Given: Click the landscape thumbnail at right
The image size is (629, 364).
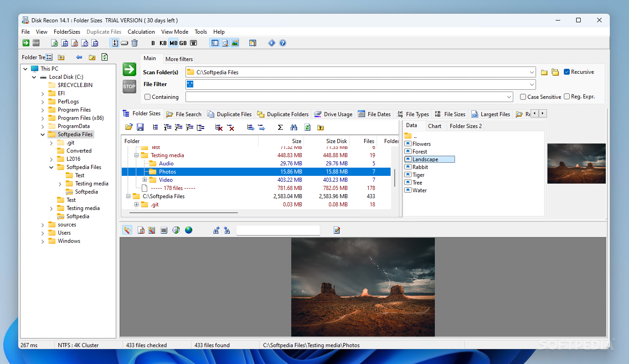Looking at the screenshot, I should pyautogui.click(x=576, y=164).
